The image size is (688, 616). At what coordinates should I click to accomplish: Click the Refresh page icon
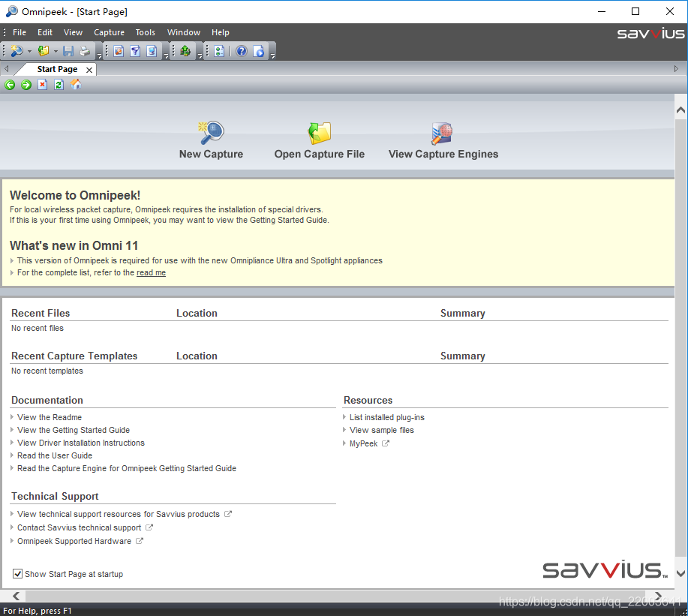(59, 84)
